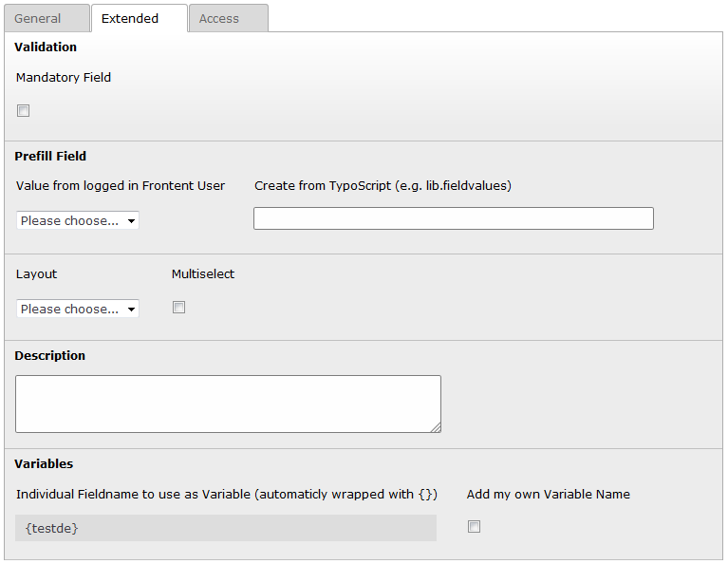Viewport: 728px width, 564px height.
Task: Expand the Layout dropdown
Action: [78, 309]
